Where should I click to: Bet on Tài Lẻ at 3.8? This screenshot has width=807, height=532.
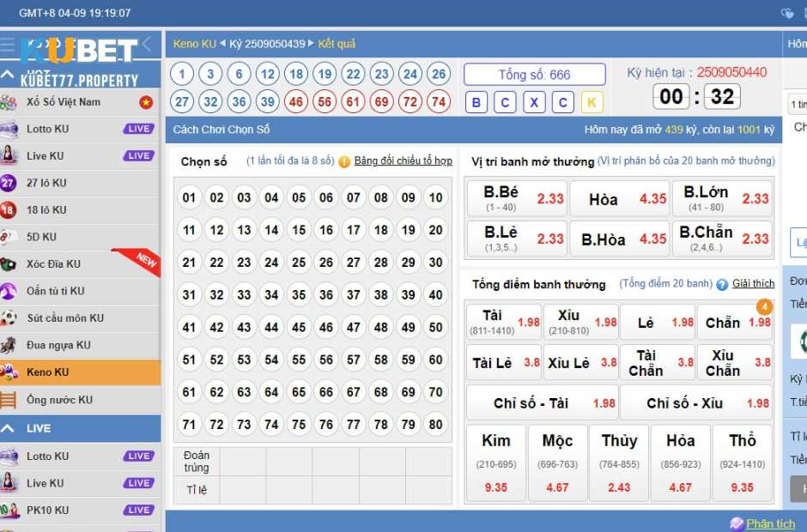(504, 363)
